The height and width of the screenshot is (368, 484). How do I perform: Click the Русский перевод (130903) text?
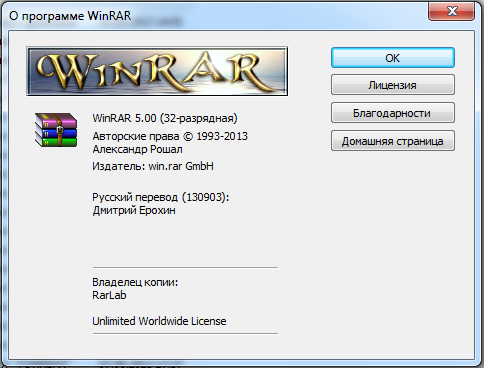pos(161,197)
